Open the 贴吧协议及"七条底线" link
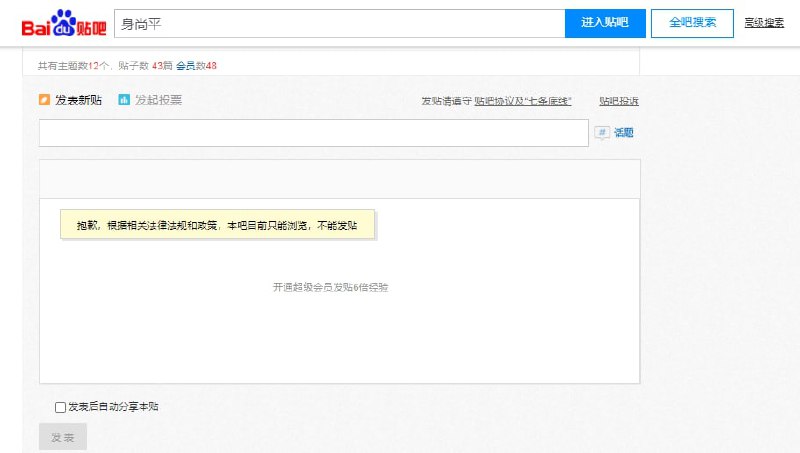 coord(523,101)
